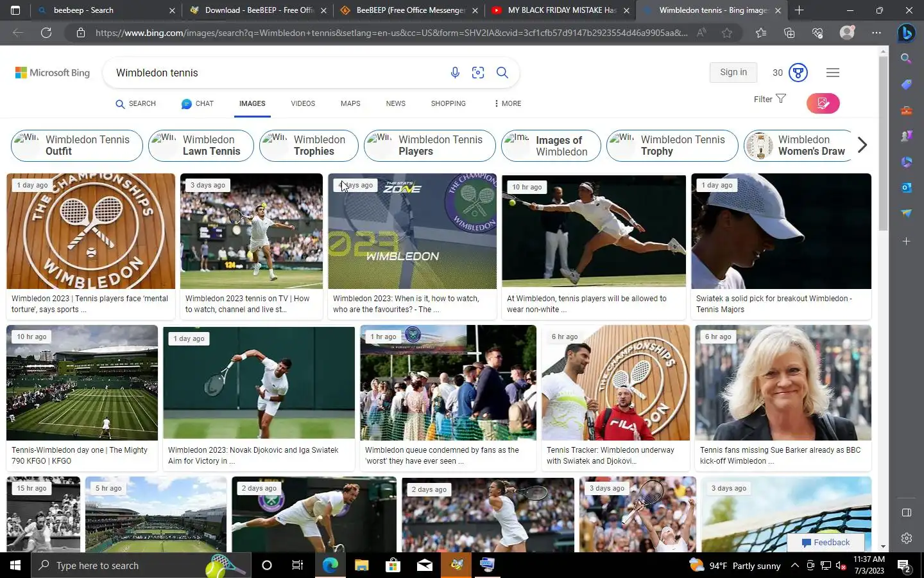Select Wimbledon Women's Draw chip
Viewport: 924px width, 578px height.
[799, 145]
